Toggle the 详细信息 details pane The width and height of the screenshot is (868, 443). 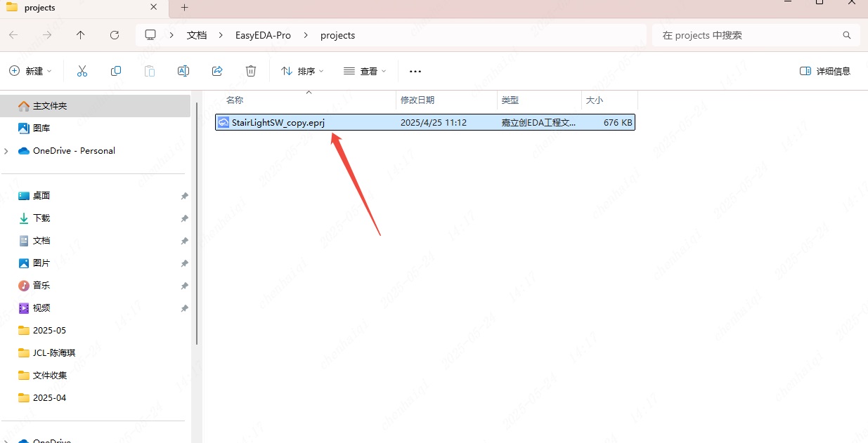click(x=825, y=71)
